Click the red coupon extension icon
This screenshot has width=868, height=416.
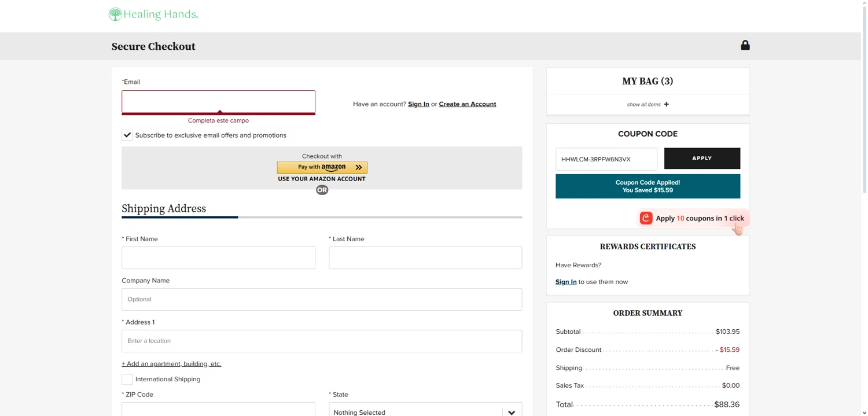coord(646,218)
